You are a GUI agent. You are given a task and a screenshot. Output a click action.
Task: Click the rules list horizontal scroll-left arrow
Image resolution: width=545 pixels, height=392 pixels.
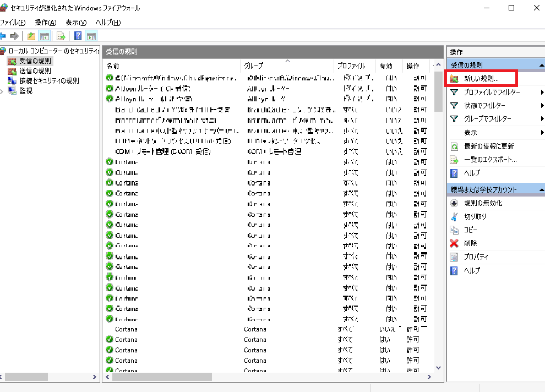[x=107, y=377]
